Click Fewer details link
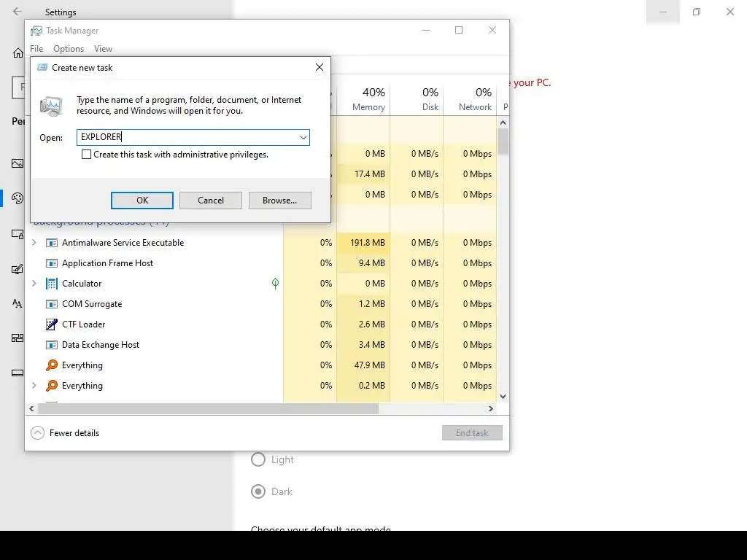This screenshot has width=747, height=560. 74,433
